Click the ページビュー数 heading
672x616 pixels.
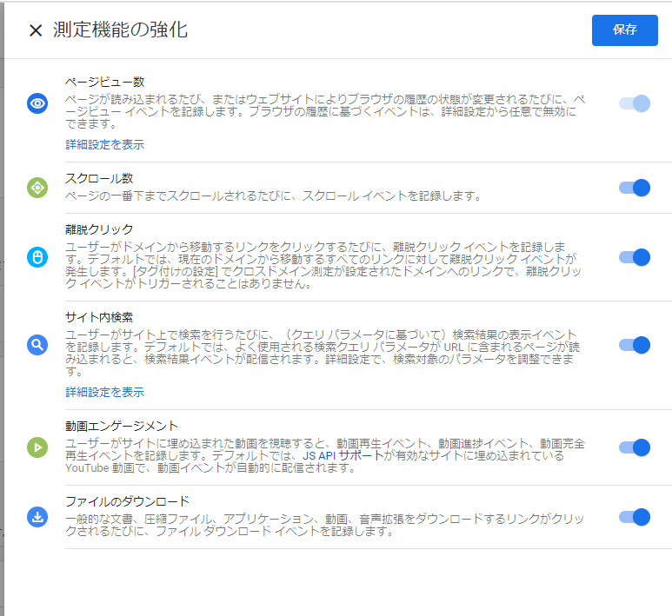click(104, 82)
